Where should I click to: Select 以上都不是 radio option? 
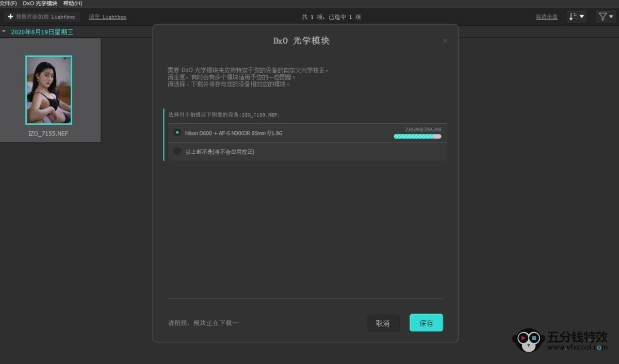177,152
